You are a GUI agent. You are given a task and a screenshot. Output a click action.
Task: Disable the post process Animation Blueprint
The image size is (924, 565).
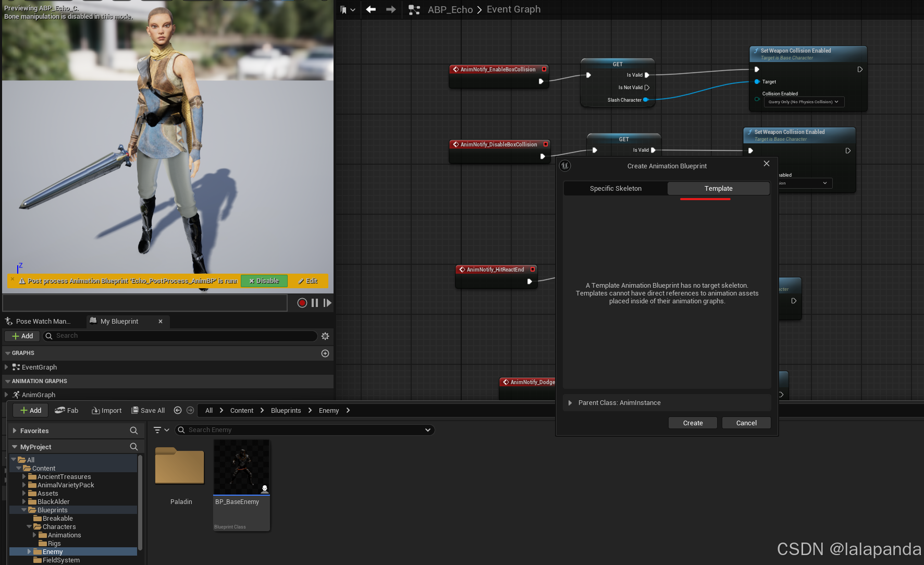[x=264, y=281]
